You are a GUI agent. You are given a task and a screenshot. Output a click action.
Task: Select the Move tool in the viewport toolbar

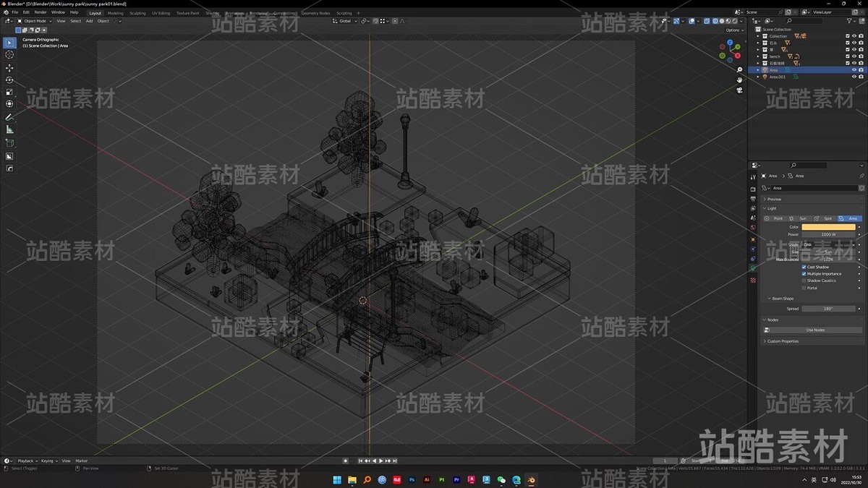click(x=9, y=69)
